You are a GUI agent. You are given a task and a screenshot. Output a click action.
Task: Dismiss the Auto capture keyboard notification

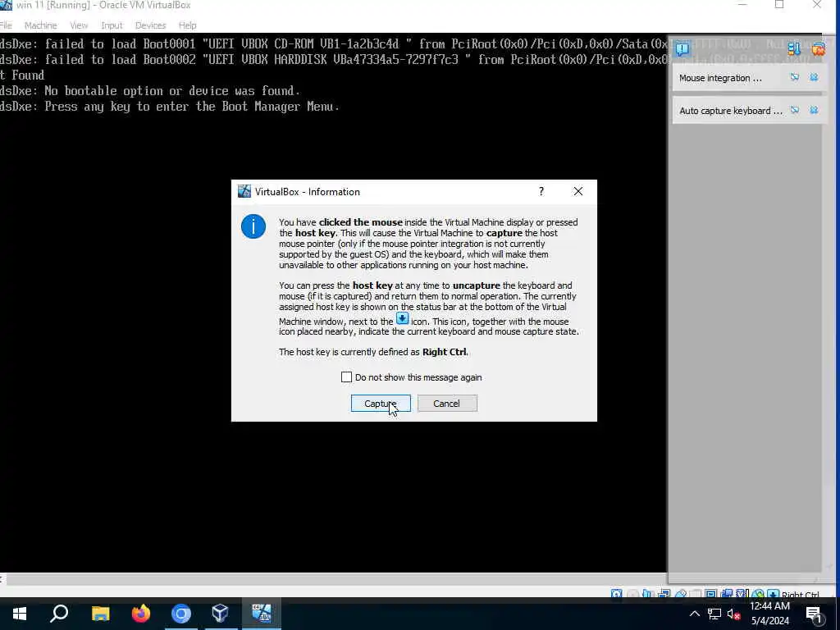(814, 111)
